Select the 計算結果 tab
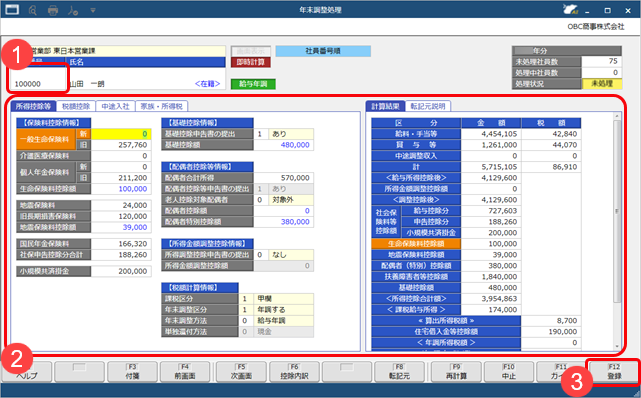Screen dimensions: 641x398 click(385, 106)
